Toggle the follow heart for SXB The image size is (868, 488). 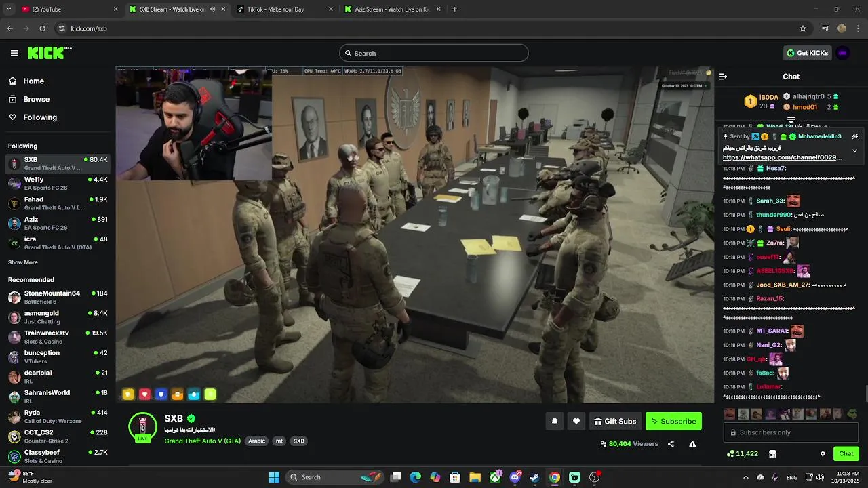pyautogui.click(x=576, y=421)
